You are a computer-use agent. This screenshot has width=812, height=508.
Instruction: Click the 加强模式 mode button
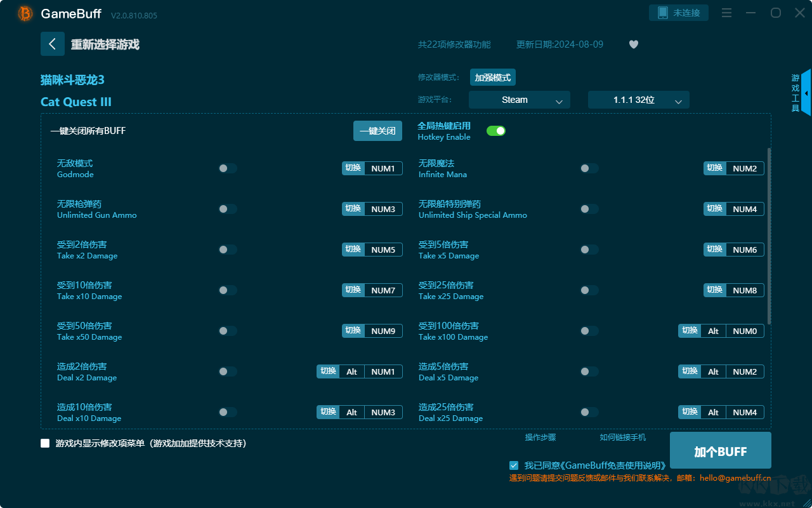pyautogui.click(x=493, y=77)
